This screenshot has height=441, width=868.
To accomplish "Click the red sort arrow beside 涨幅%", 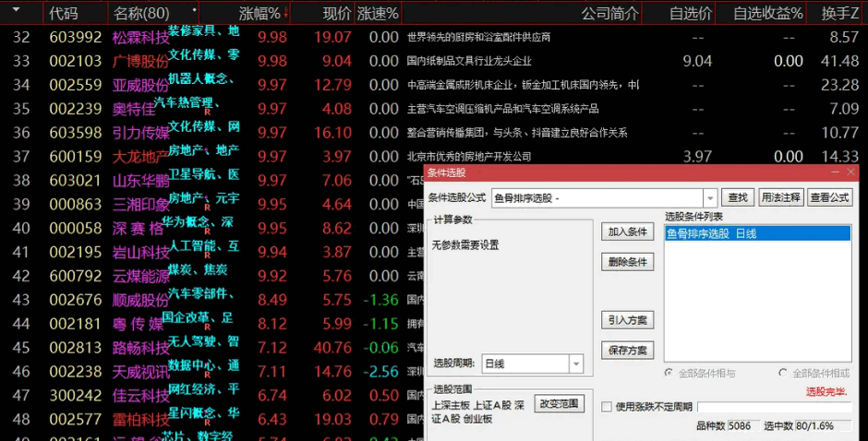I will tap(285, 12).
